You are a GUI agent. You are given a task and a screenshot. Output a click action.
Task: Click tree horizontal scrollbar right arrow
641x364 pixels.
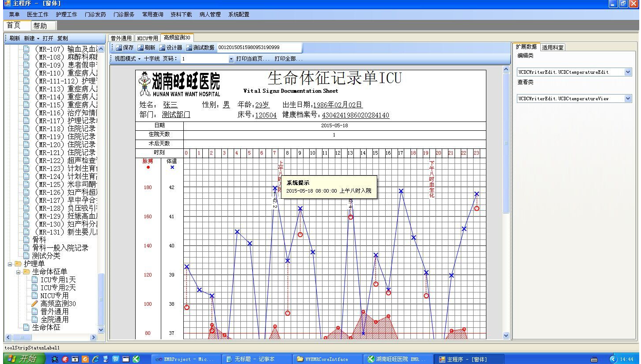point(93,337)
